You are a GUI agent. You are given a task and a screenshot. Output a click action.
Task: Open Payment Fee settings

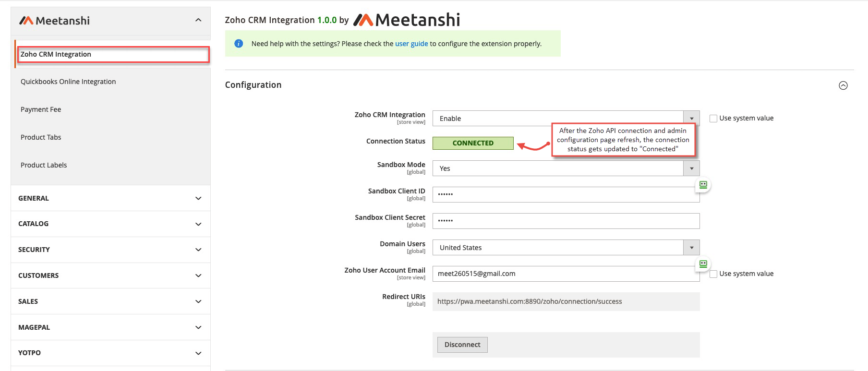click(x=41, y=109)
